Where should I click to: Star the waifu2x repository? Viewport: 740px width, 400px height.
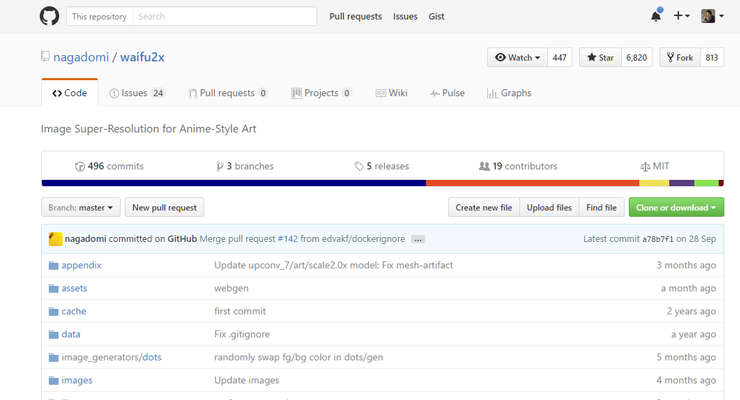point(600,57)
